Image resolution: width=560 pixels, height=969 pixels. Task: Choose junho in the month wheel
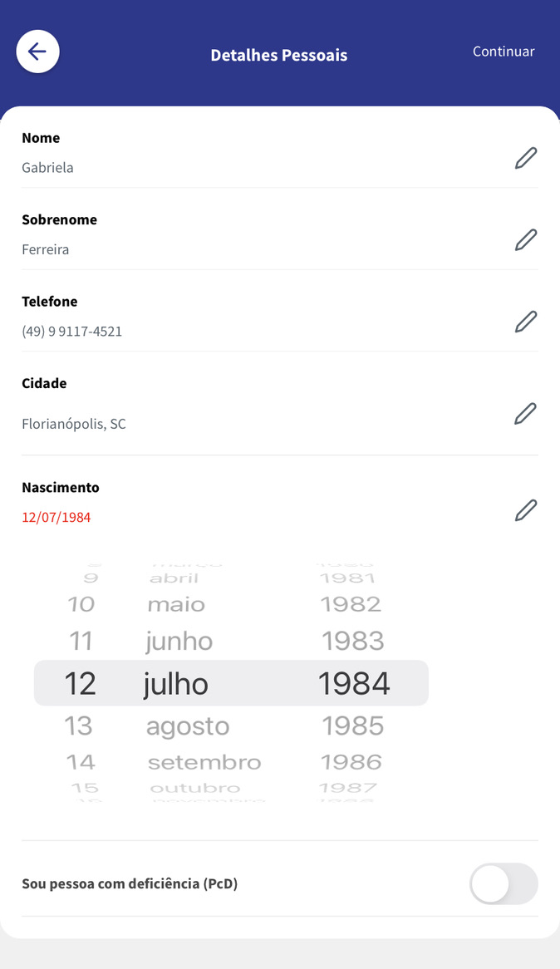point(179,642)
